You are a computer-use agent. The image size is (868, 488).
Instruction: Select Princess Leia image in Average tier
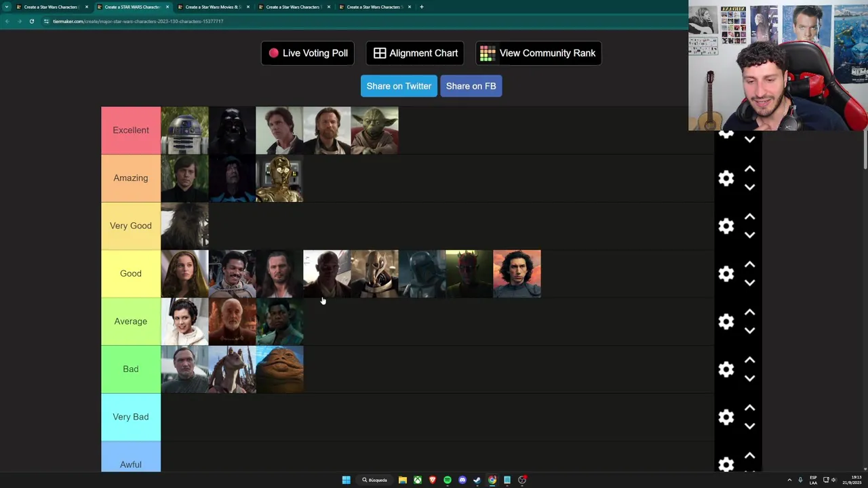(184, 321)
